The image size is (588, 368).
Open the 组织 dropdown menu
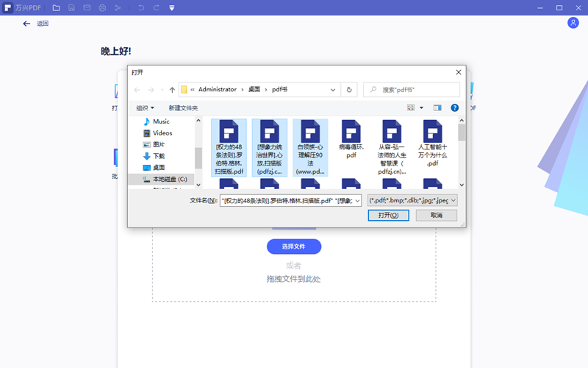click(x=145, y=107)
